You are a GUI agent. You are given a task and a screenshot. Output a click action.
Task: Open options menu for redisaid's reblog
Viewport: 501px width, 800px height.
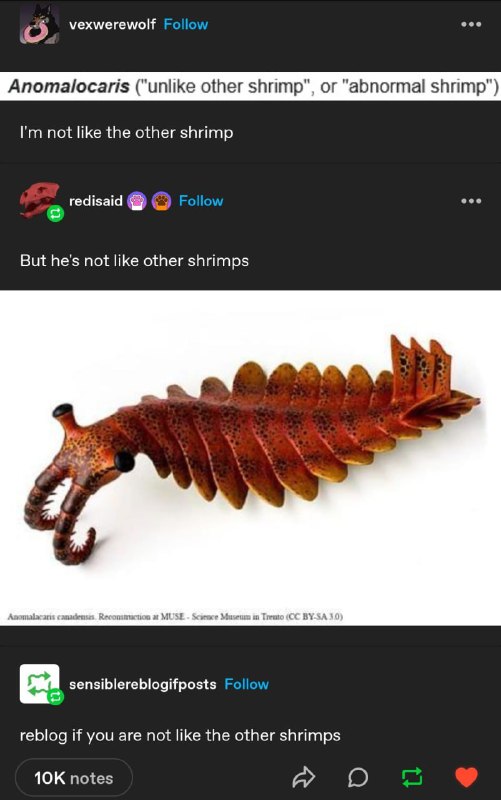[470, 201]
